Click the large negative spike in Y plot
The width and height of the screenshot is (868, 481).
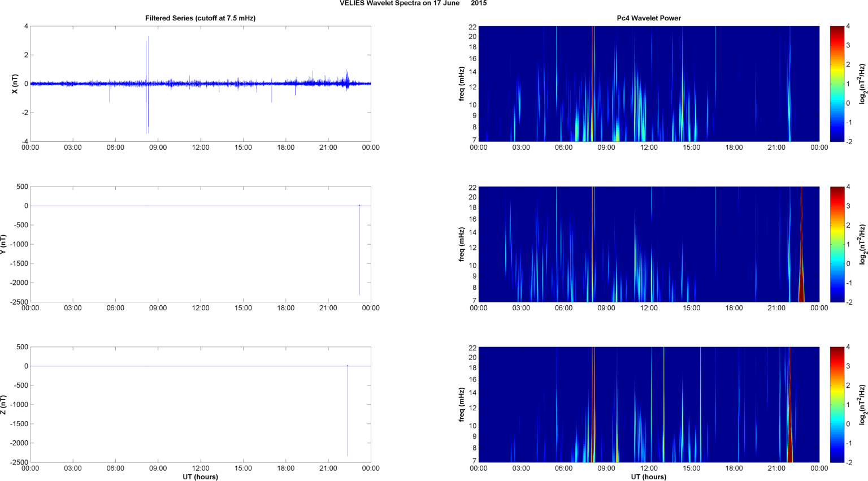point(359,254)
